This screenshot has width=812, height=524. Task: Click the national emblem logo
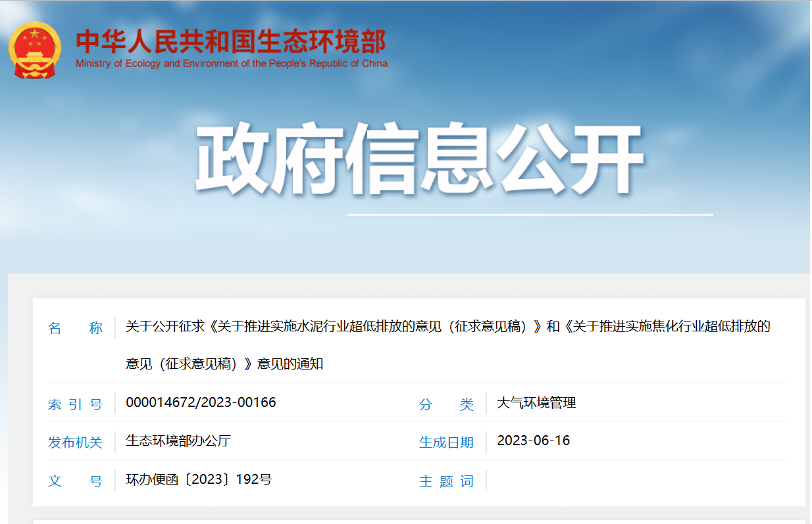coord(34,51)
